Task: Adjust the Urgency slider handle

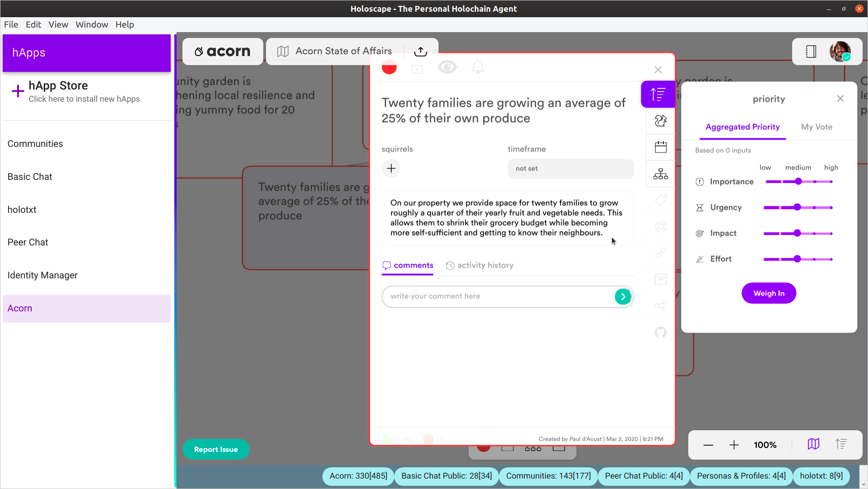Action: (798, 207)
